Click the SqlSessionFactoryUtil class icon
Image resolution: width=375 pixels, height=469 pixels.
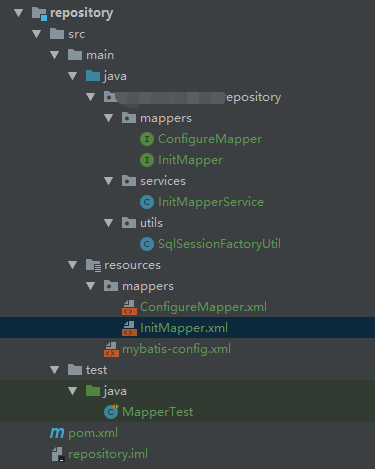click(x=147, y=244)
